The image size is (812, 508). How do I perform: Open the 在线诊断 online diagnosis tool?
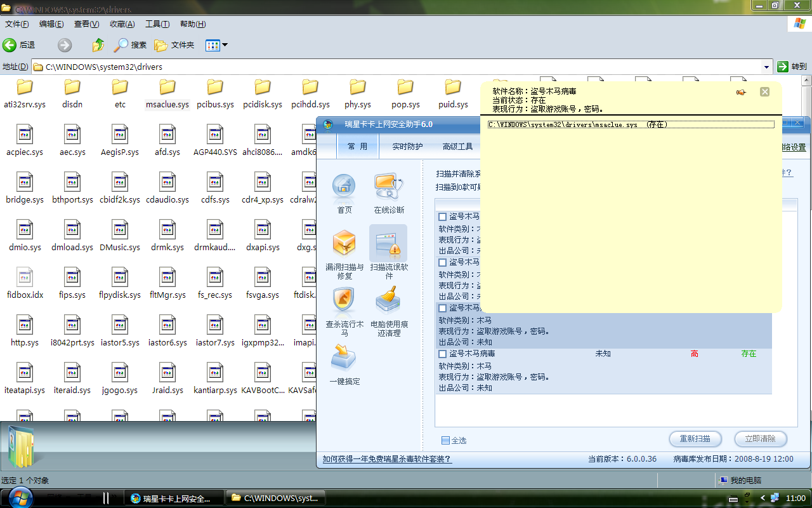(388, 187)
